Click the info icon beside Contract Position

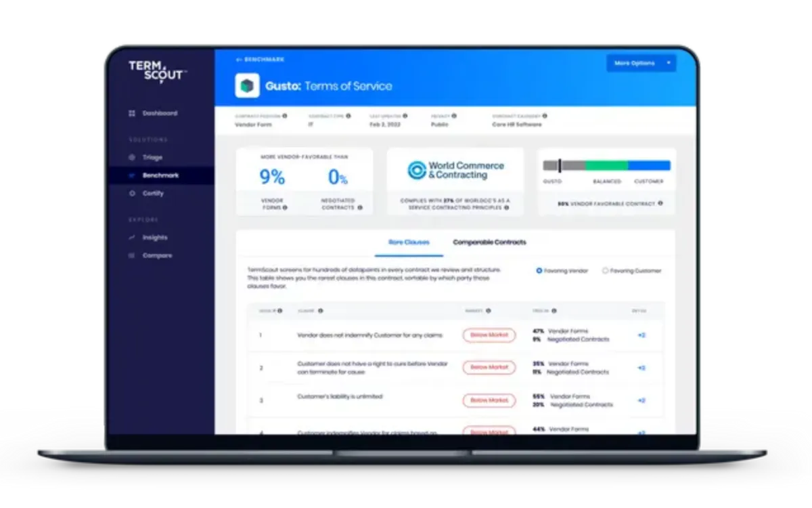tap(284, 116)
